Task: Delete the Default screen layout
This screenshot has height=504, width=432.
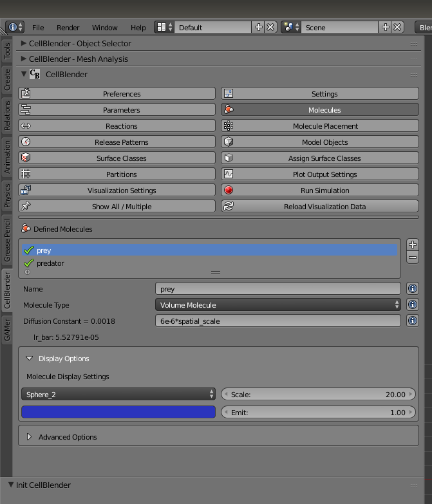Action: click(270, 27)
